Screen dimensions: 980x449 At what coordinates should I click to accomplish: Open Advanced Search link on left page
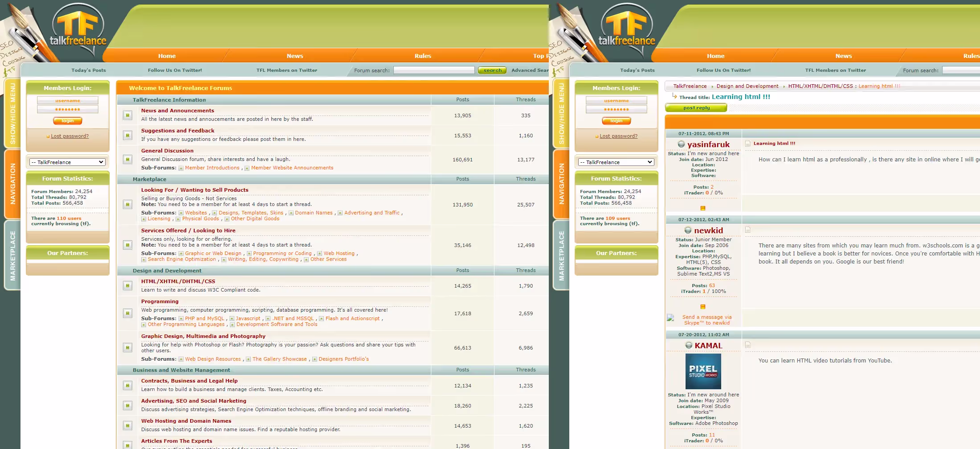530,70
